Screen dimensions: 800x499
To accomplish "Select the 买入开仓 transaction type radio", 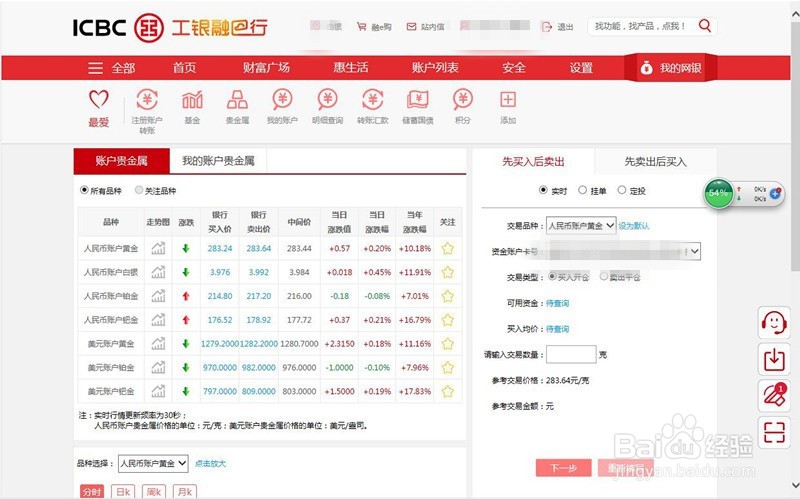I will point(552,277).
